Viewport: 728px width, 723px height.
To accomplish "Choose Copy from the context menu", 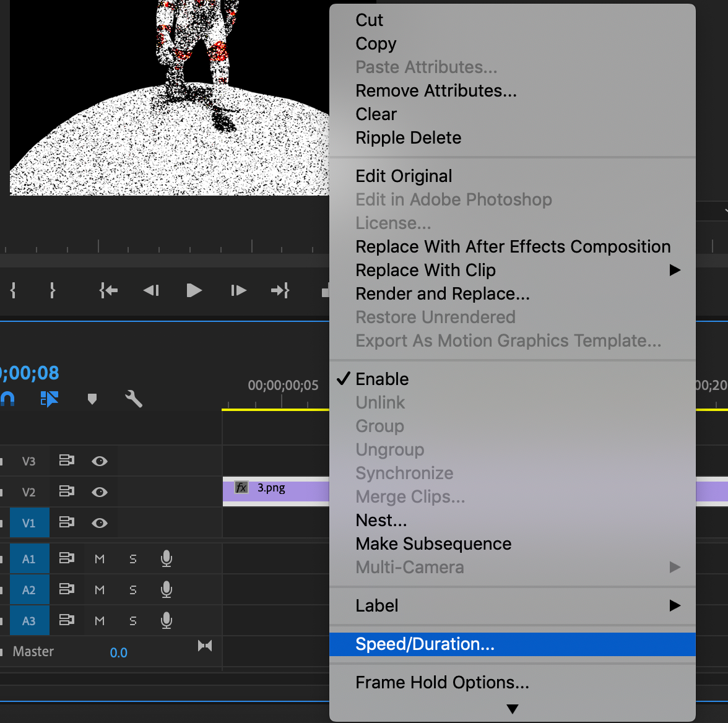I will (512, 44).
